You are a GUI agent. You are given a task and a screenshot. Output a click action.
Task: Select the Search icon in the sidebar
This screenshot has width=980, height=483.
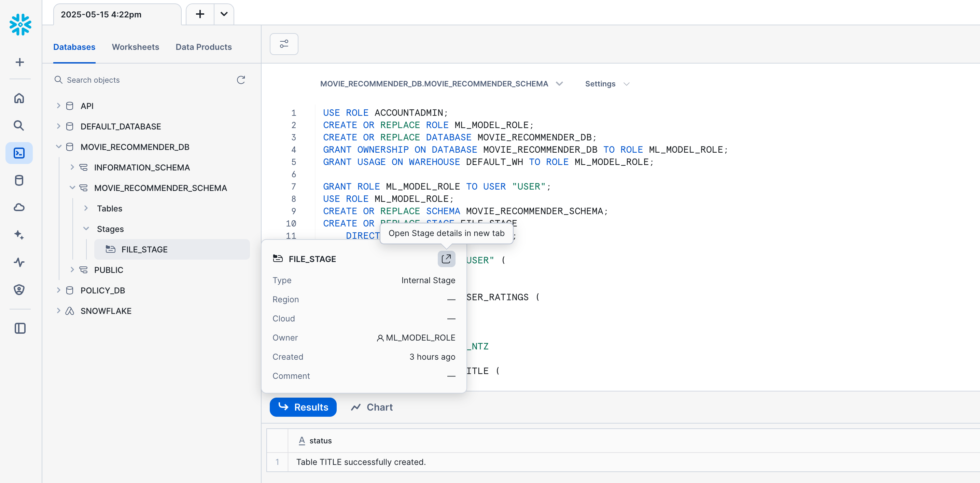(19, 125)
